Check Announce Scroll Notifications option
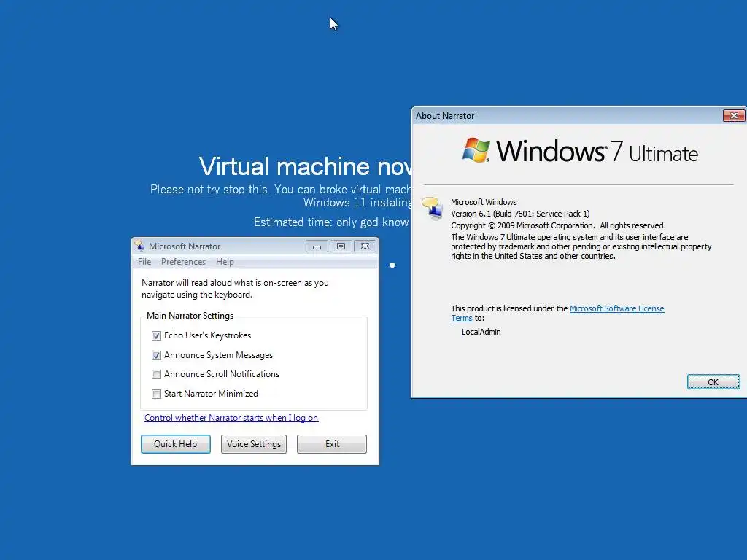This screenshot has height=560, width=747. pos(156,374)
